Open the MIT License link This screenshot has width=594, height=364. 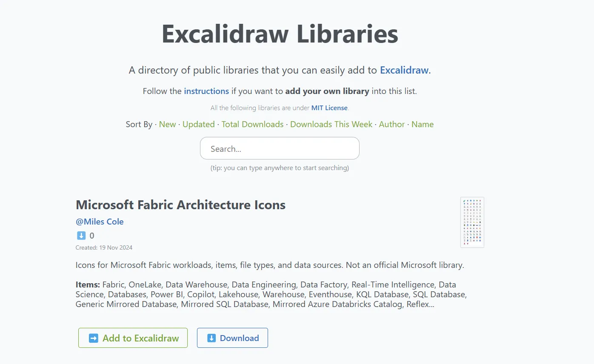329,108
